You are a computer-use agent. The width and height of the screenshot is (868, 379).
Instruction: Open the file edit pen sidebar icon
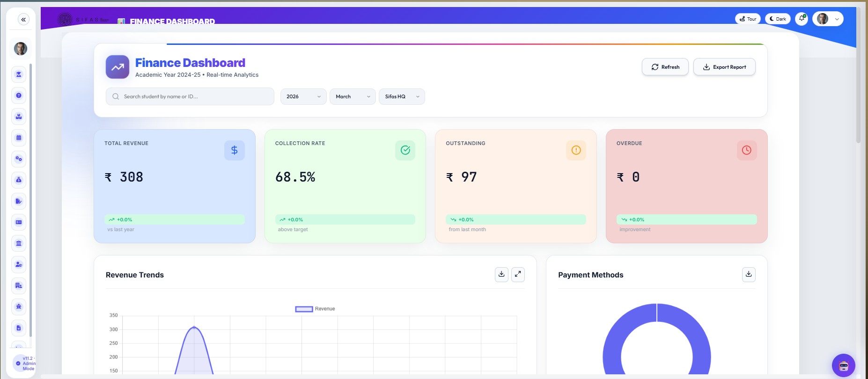19,201
